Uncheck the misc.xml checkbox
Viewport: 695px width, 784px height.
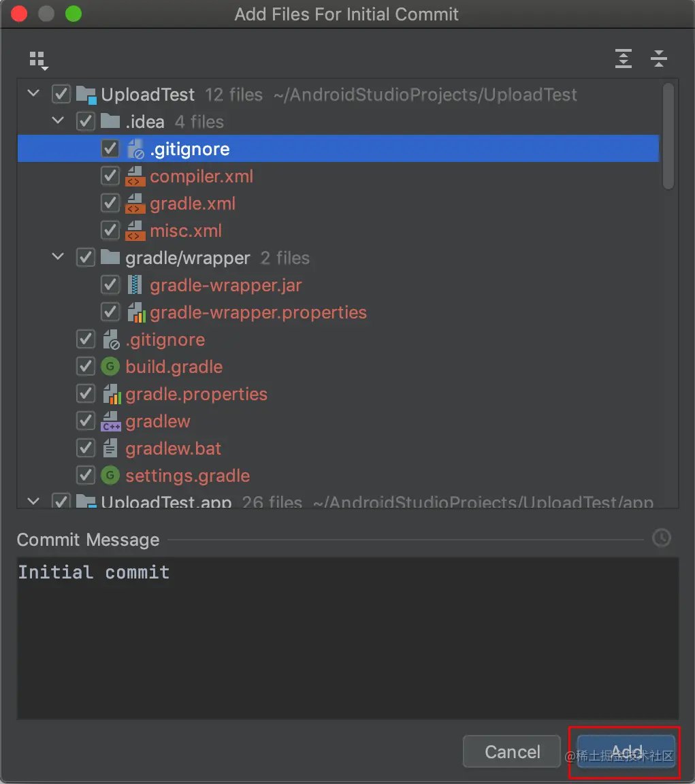[x=110, y=231]
